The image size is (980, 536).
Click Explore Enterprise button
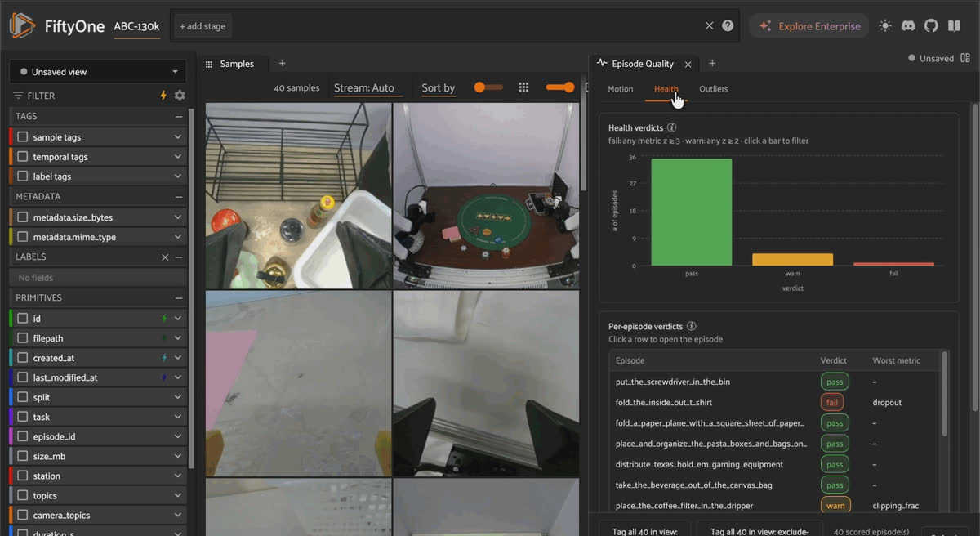[809, 26]
